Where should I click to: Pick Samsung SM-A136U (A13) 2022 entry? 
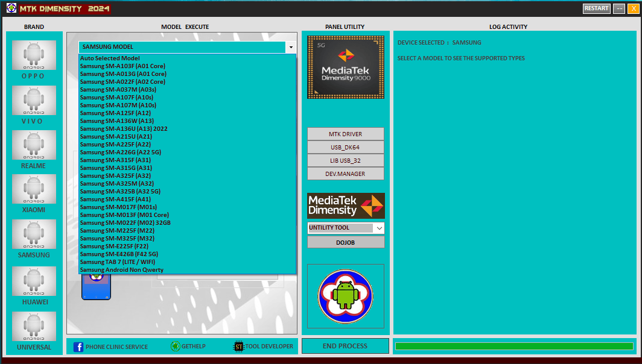(187, 129)
